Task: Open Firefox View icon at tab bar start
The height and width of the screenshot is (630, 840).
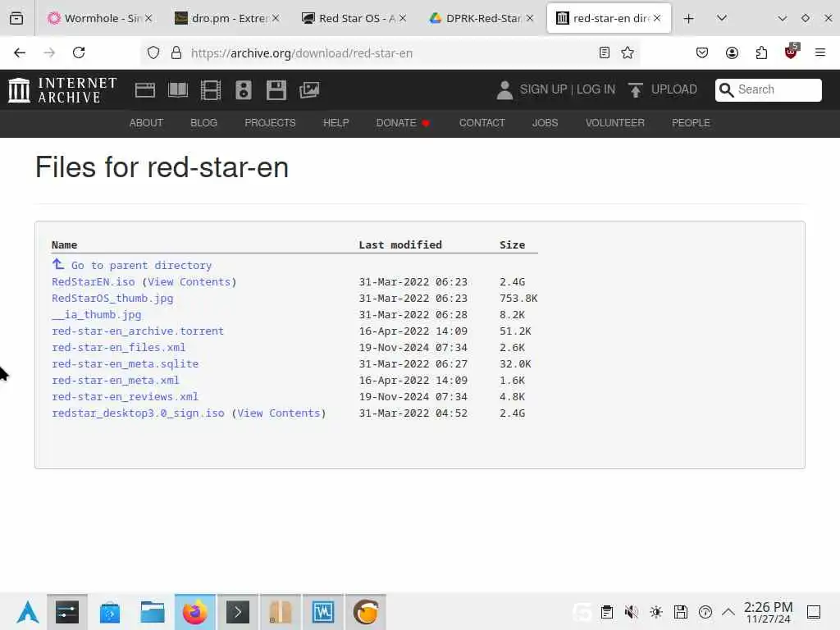Action: click(16, 18)
